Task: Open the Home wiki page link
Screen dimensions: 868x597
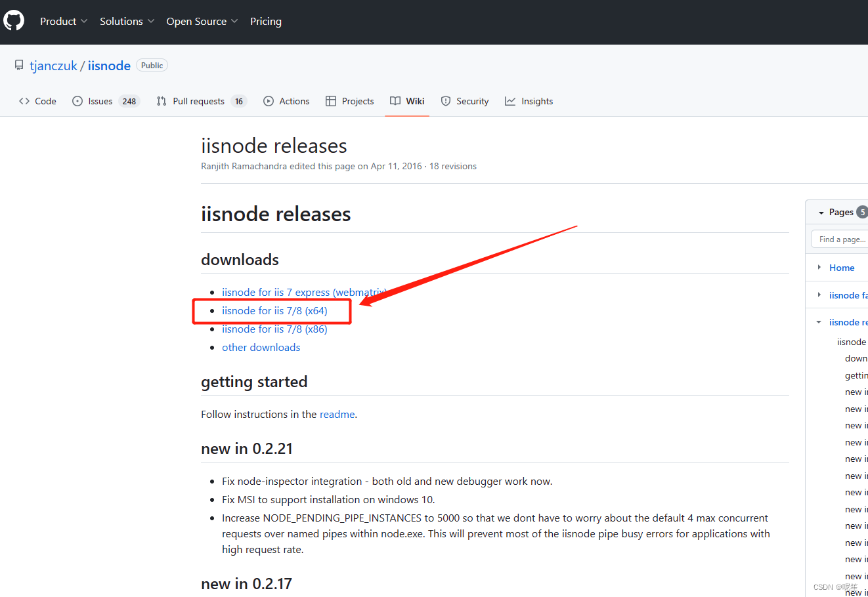Action: [842, 268]
